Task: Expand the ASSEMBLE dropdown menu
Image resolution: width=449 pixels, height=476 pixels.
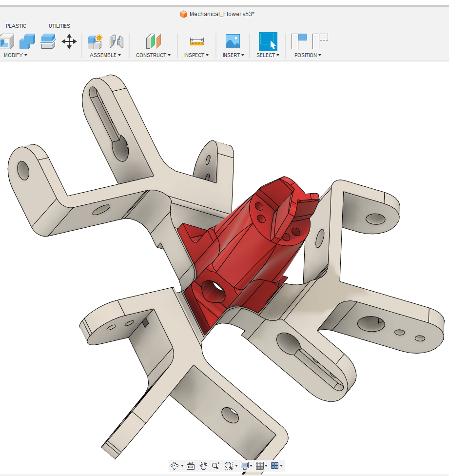Action: coord(105,55)
